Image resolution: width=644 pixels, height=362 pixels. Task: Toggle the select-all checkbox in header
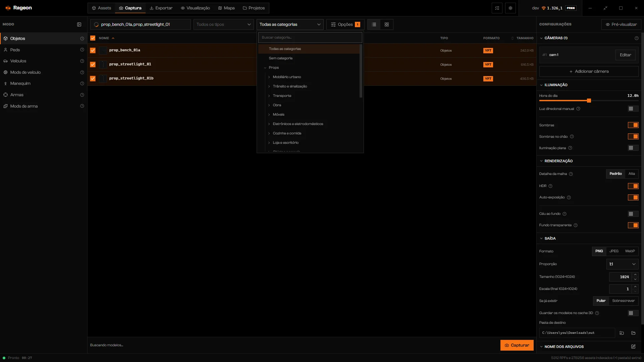coord(93,38)
